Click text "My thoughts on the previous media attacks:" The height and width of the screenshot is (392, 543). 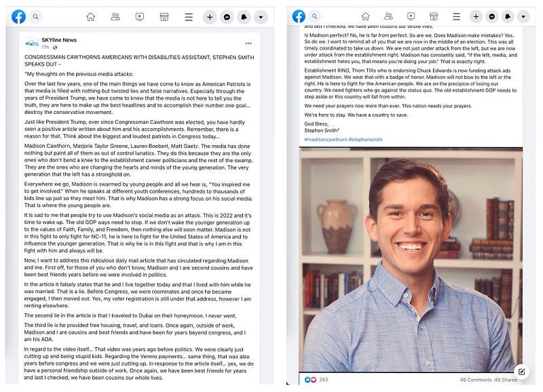(79, 74)
